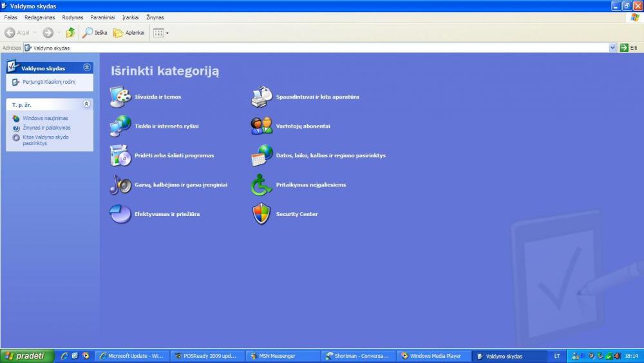The width and height of the screenshot is (644, 363).
Task: Open Security Center shield icon
Action: click(261, 214)
